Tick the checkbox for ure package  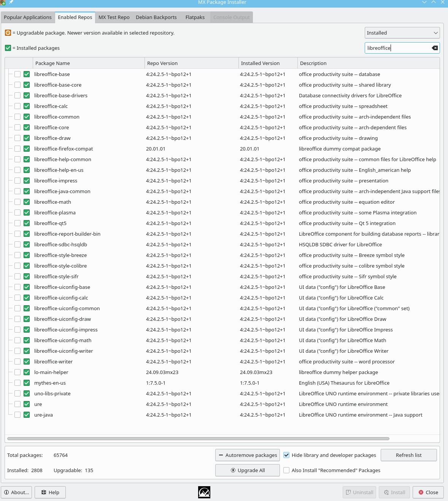coord(17,404)
